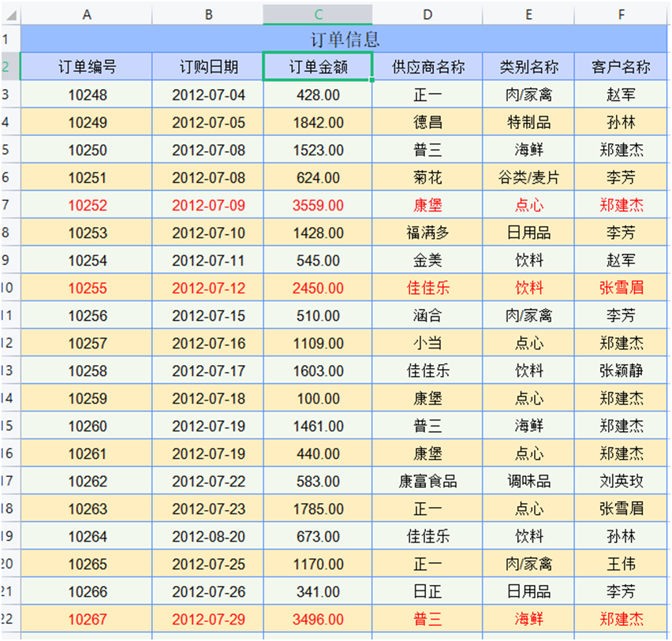Image resolution: width=672 pixels, height=641 pixels.
Task: Select the customer cell 刘英玫
Action: coord(621,481)
